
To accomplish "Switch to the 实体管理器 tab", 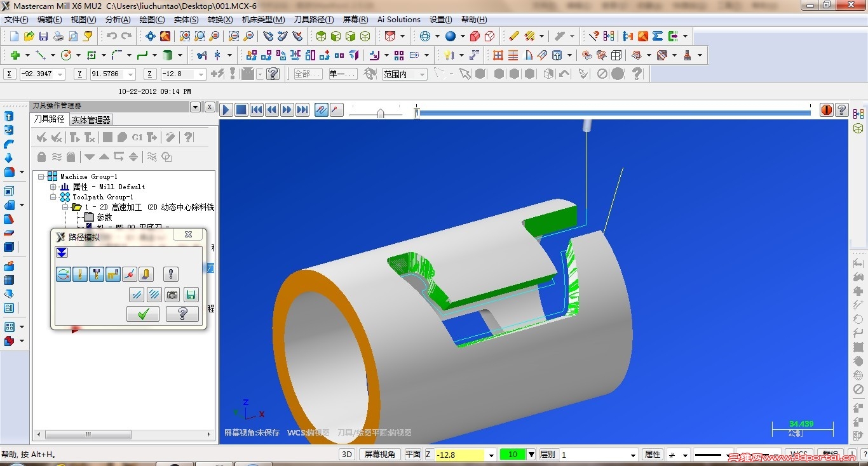I will click(x=91, y=119).
